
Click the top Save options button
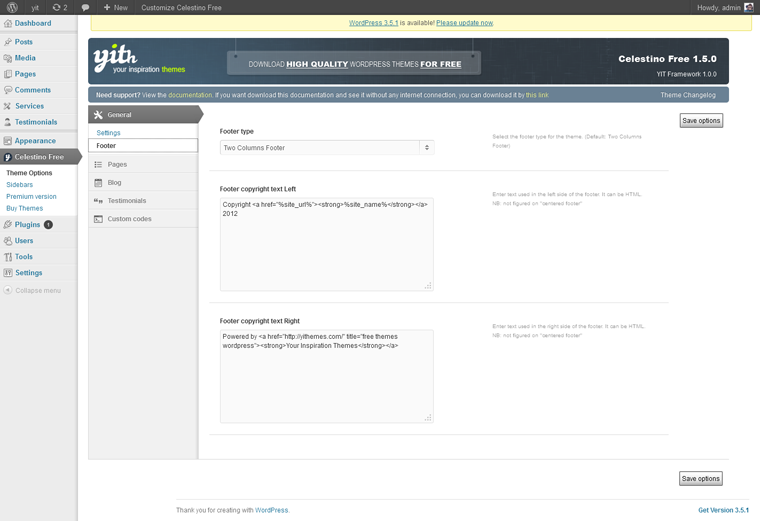[x=701, y=121]
